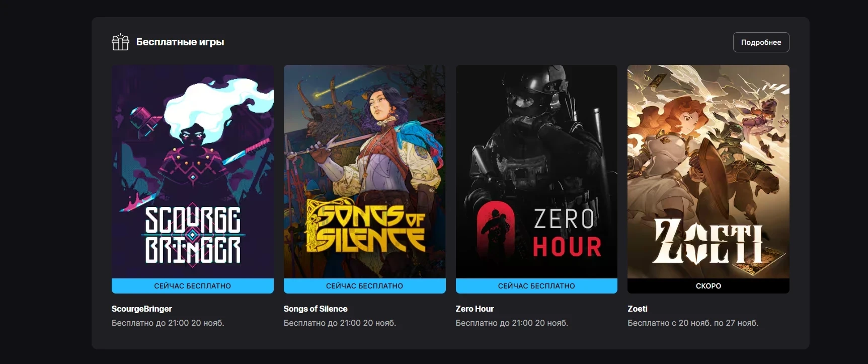Click ScourgeBringer's free-until date text

click(x=168, y=323)
